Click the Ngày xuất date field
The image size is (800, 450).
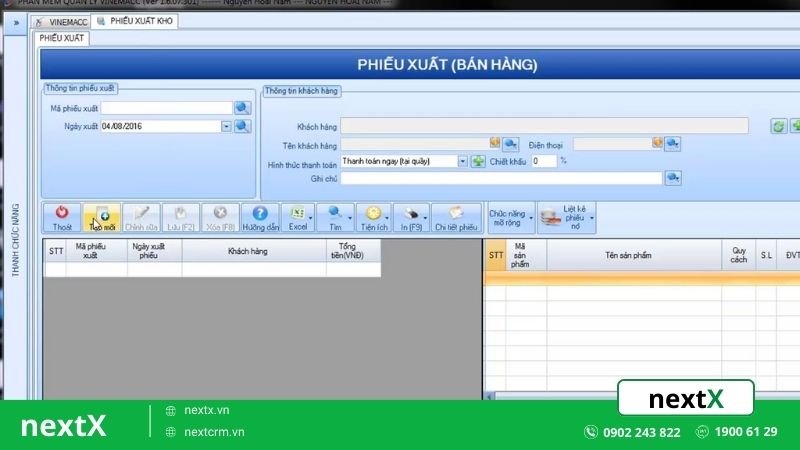tap(161, 127)
